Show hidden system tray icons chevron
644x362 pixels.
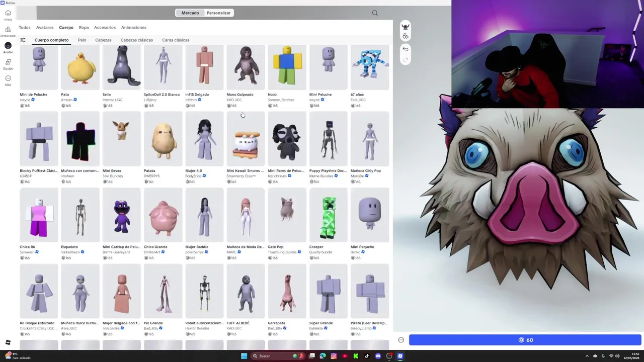(x=587, y=356)
